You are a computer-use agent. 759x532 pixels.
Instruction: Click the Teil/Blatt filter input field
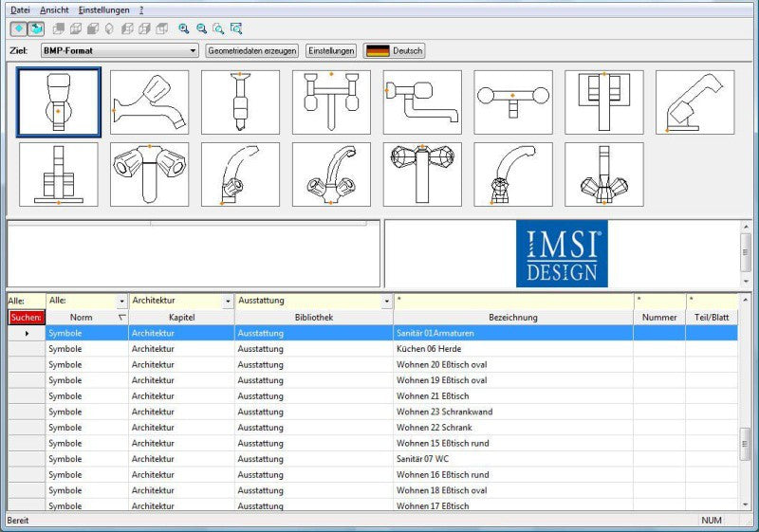(713, 301)
